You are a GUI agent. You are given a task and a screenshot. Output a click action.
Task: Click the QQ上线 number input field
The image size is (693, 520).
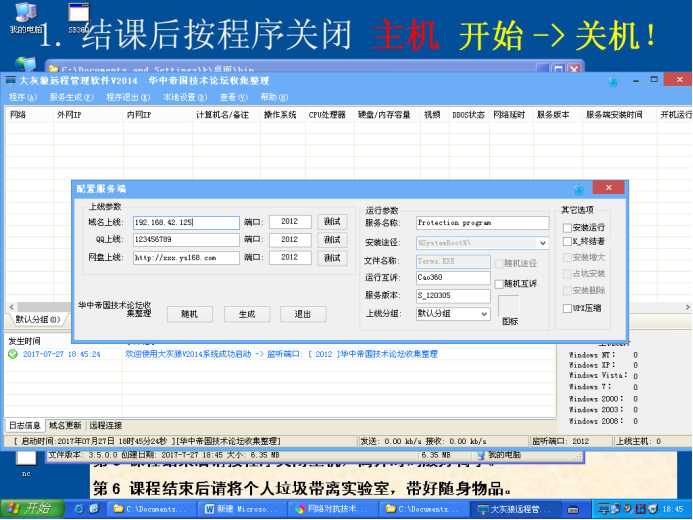(186, 239)
